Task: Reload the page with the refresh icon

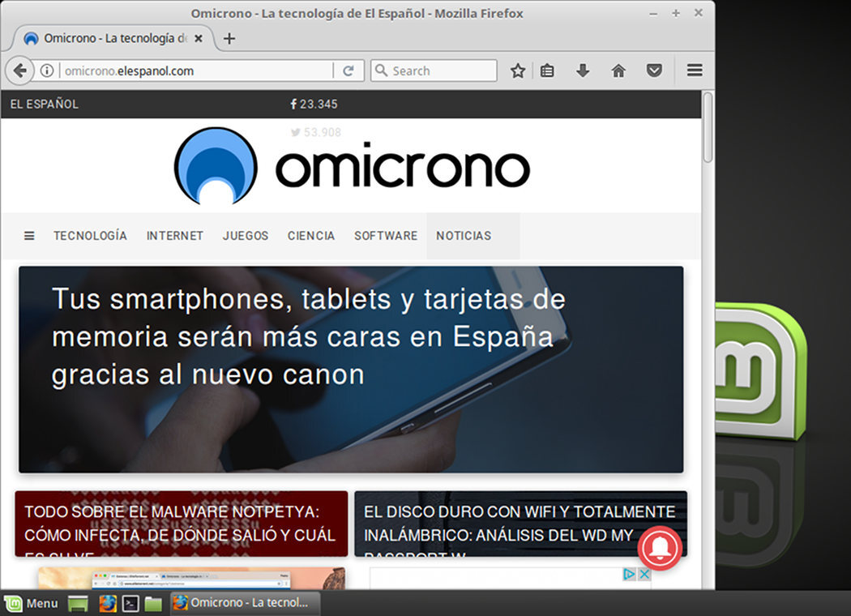Action: pos(349,71)
